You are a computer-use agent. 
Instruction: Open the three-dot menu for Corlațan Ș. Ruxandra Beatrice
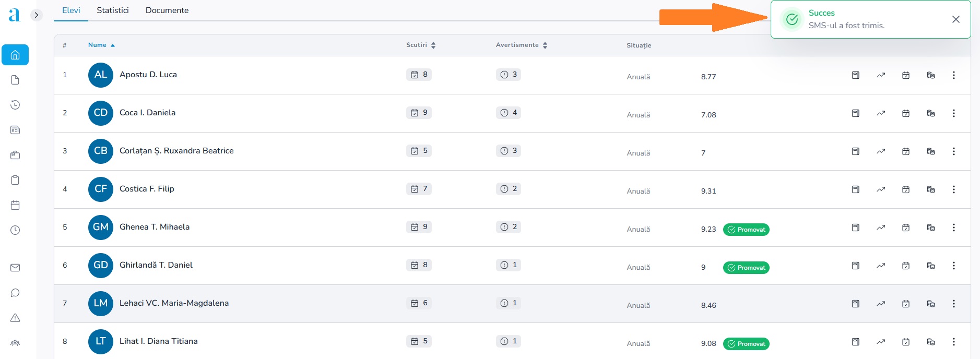tap(953, 151)
